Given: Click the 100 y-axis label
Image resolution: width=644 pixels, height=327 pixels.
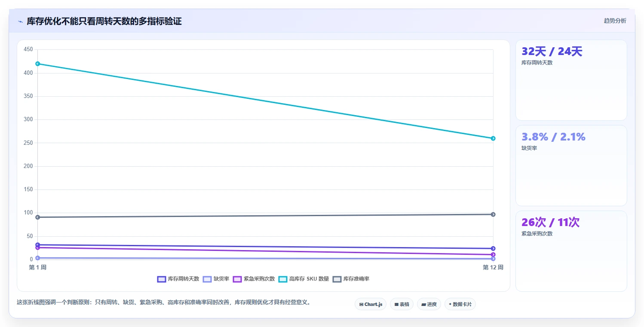Looking at the screenshot, I should [28, 213].
